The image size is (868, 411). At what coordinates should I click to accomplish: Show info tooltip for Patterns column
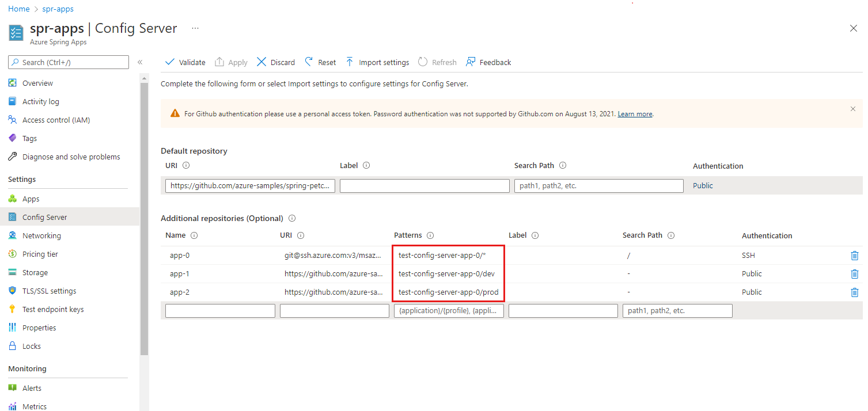tap(430, 235)
